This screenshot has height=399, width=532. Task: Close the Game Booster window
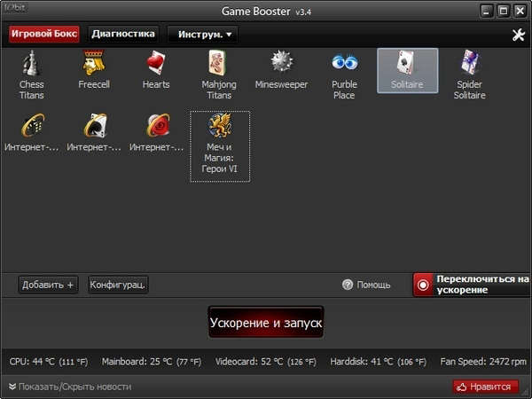pyautogui.click(x=520, y=12)
